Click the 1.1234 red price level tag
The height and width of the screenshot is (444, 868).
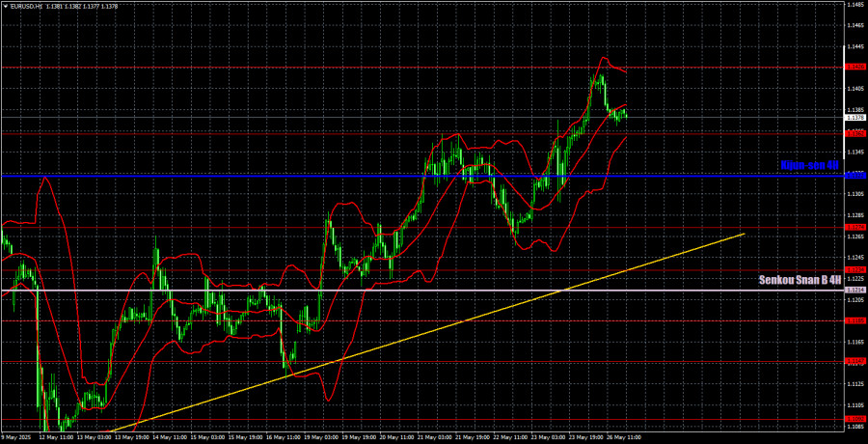point(854,269)
